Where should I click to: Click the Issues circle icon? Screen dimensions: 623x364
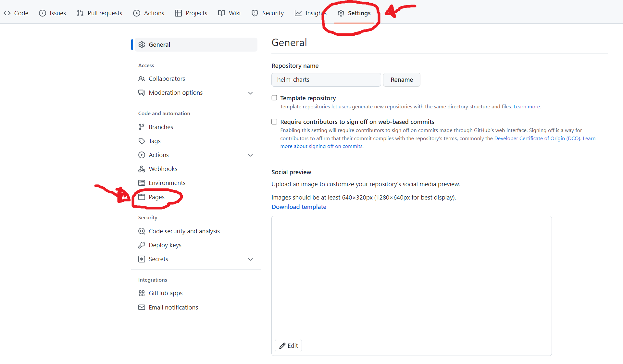coord(43,13)
